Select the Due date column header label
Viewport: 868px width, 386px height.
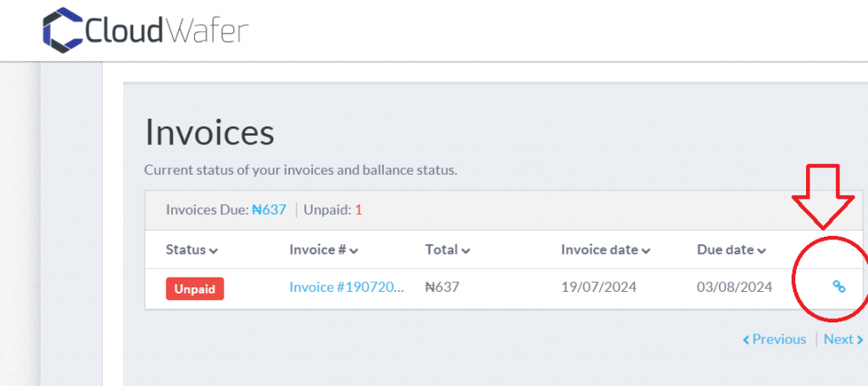click(726, 249)
